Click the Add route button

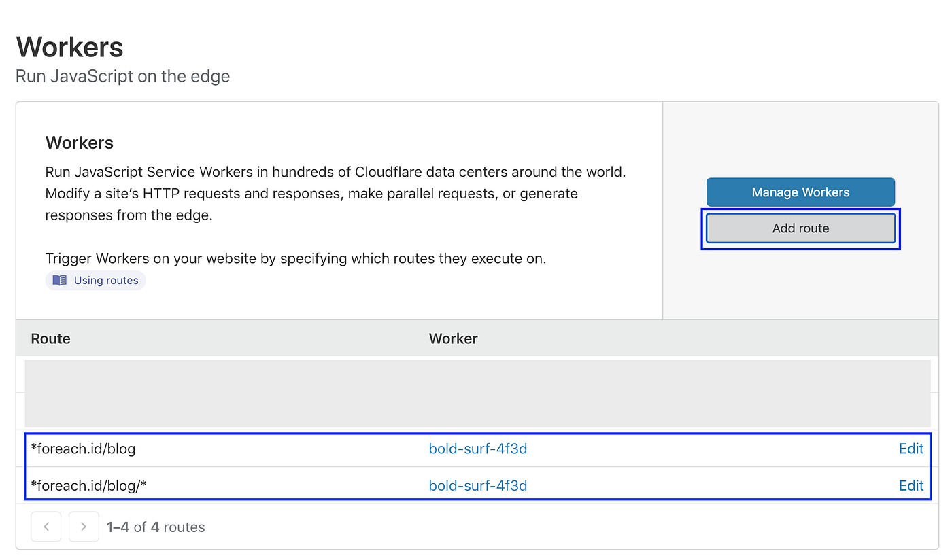pos(800,228)
